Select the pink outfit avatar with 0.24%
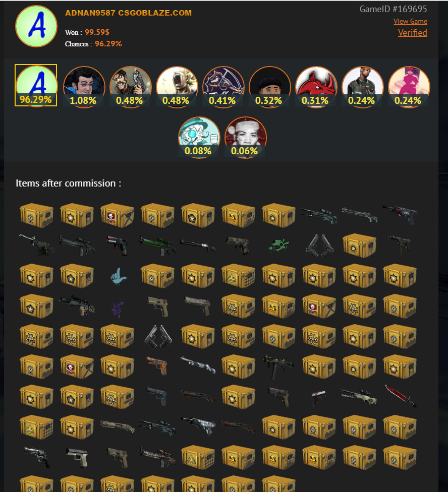The image size is (448, 492). [x=409, y=87]
